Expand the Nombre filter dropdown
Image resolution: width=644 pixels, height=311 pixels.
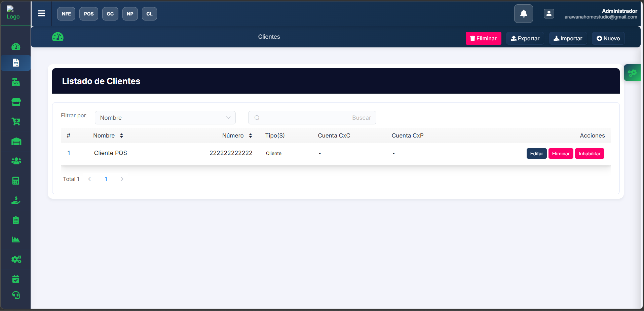(165, 118)
